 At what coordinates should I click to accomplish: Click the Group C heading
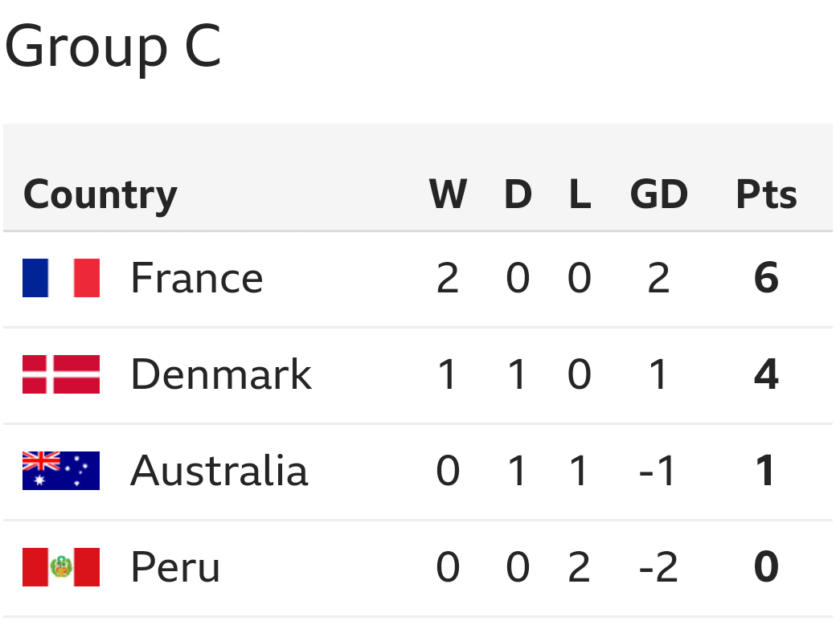(113, 47)
